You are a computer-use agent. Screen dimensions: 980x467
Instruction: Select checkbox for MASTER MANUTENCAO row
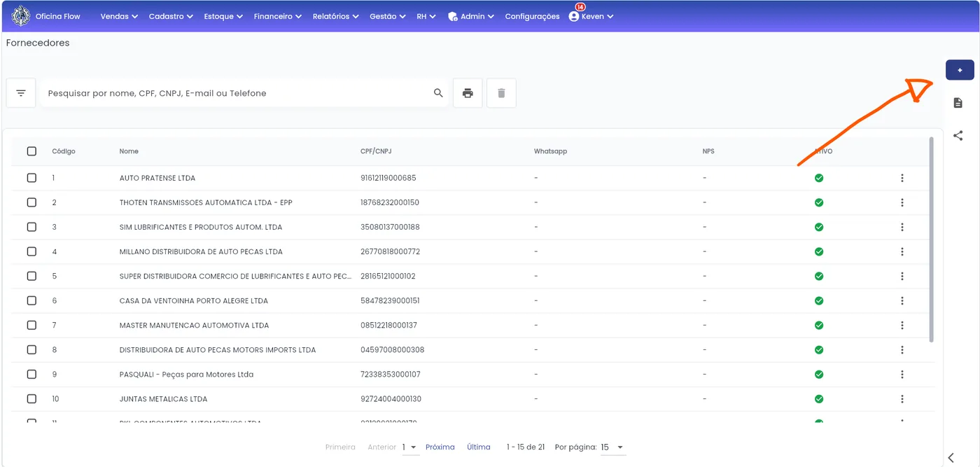pos(31,325)
